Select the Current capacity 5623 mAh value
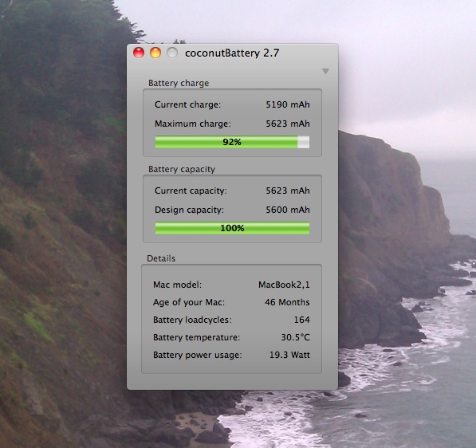 click(288, 191)
